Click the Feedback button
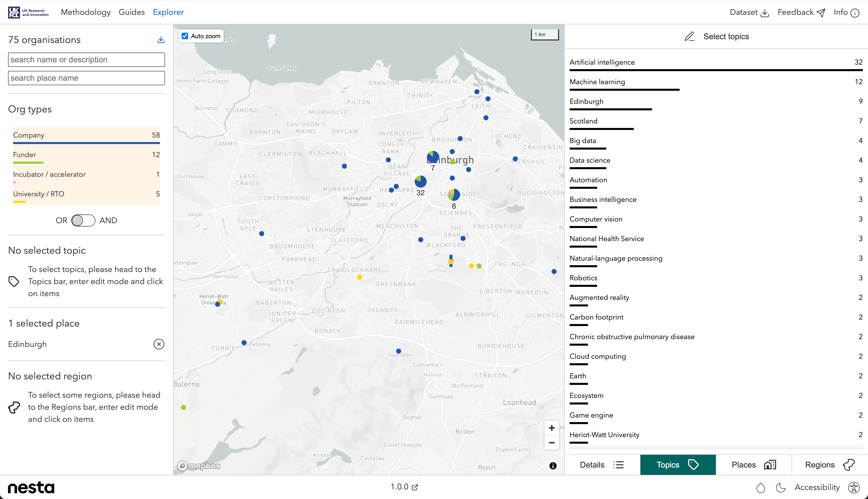 (x=801, y=12)
